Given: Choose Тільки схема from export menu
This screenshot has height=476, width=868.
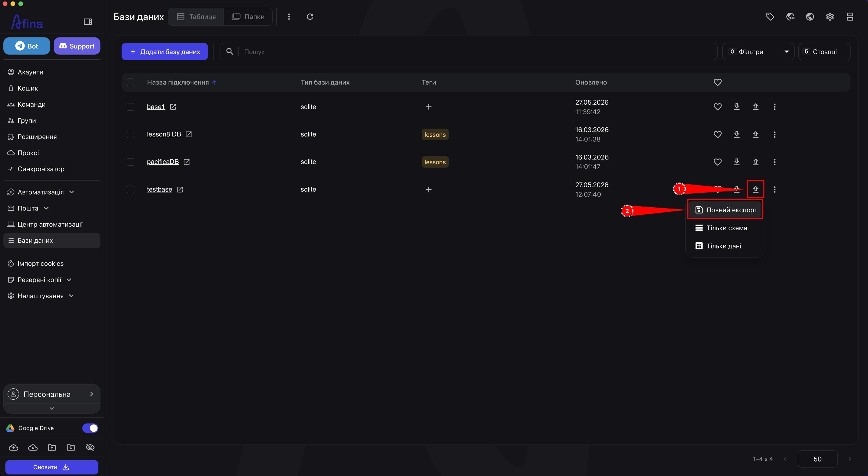Looking at the screenshot, I should 725,228.
